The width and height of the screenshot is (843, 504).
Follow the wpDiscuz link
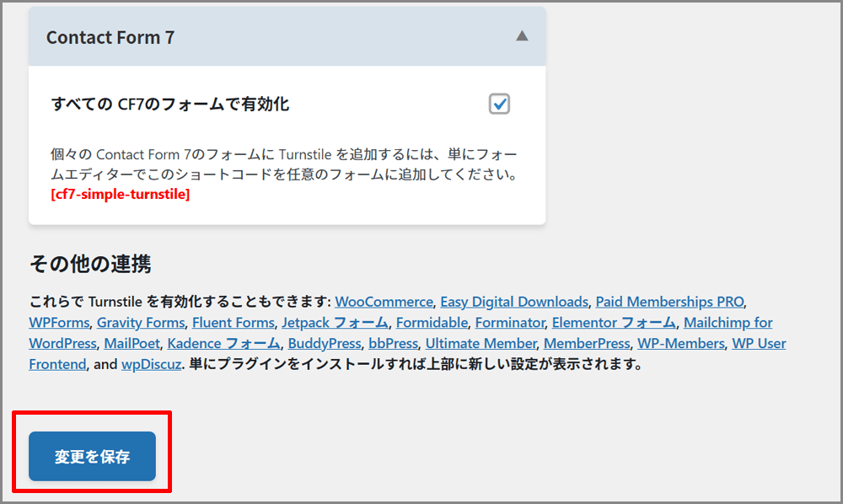151,365
